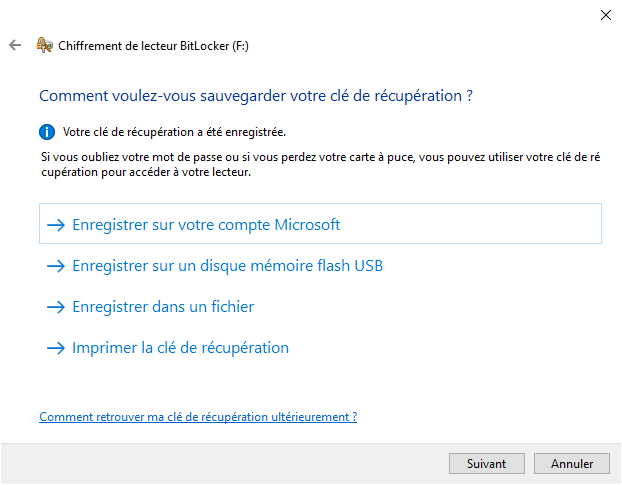Click the blue information icon
This screenshot has width=622, height=485.
46,131
